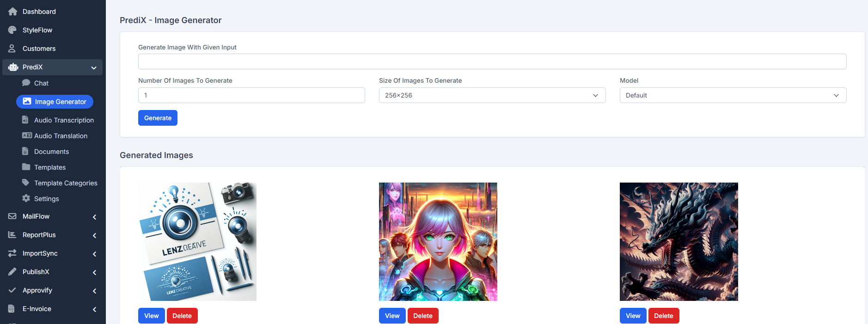The width and height of the screenshot is (868, 324).
Task: Expand the MailFlow menu chevron
Action: 94,217
